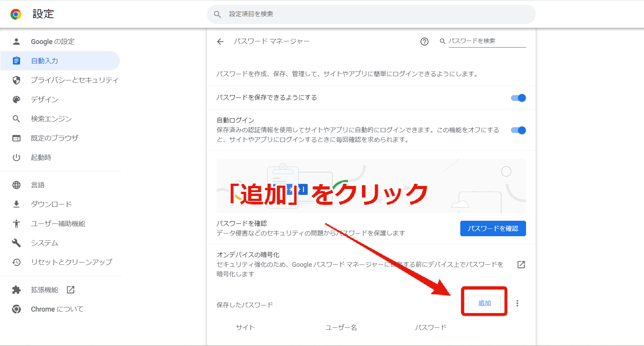
Task: Open Chrome について page
Action: coord(60,309)
